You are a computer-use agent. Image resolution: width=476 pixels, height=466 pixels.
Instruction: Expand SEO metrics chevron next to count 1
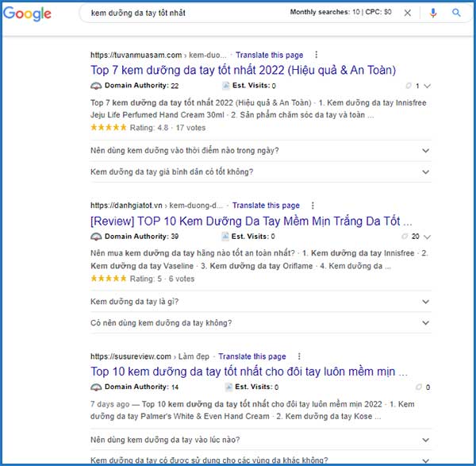tap(427, 87)
